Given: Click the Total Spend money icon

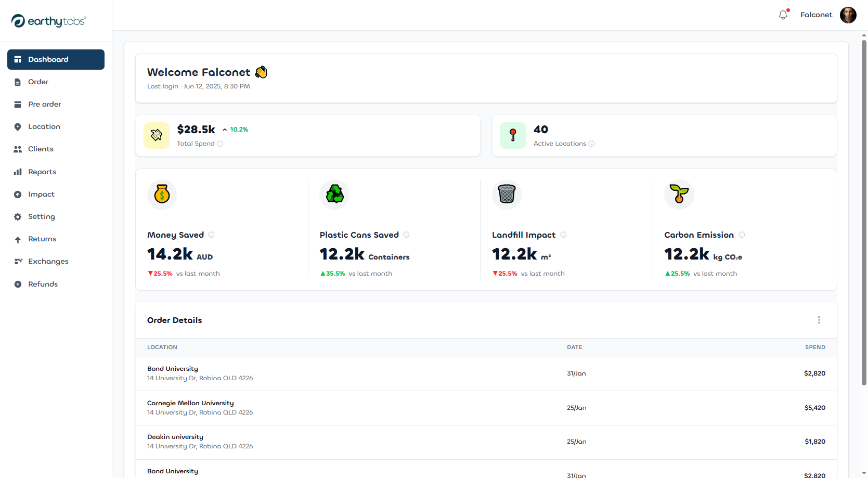Looking at the screenshot, I should point(156,135).
